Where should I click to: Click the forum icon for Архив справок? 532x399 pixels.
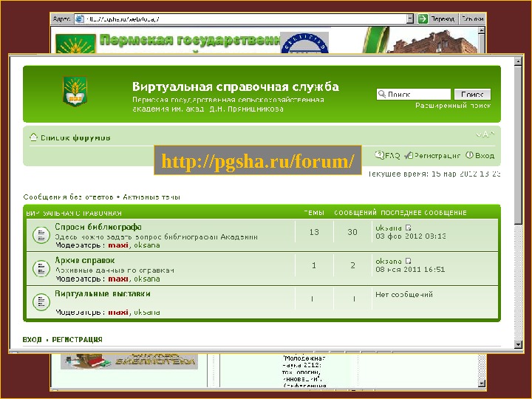pos(41,268)
